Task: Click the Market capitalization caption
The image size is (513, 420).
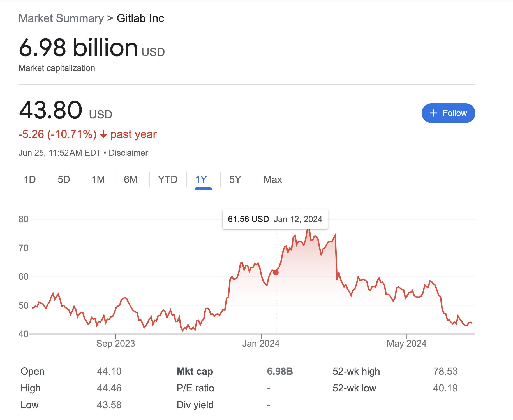Action: click(x=57, y=68)
